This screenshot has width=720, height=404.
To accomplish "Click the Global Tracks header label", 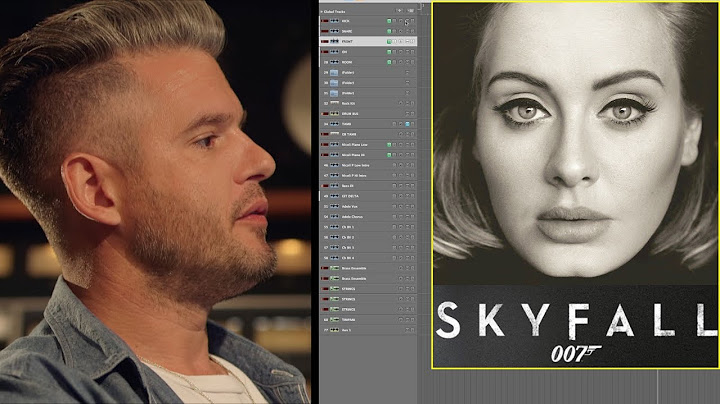I will click(334, 11).
